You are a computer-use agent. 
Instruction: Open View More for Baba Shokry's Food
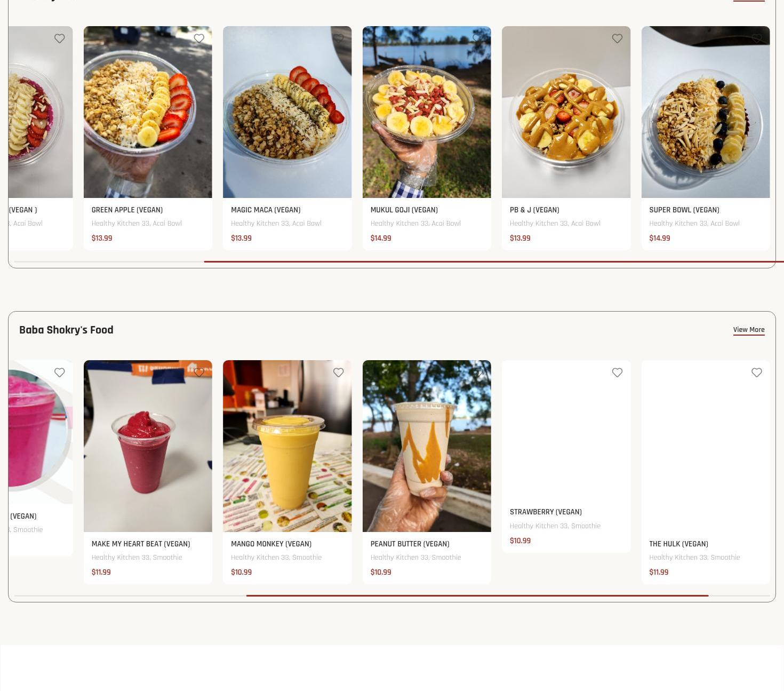[x=749, y=330]
